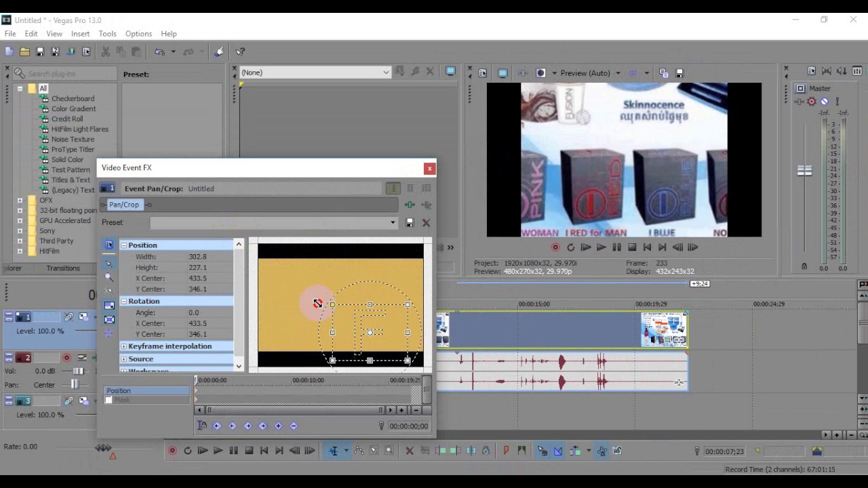Click Video Preview on External Monitor icon

502,73
